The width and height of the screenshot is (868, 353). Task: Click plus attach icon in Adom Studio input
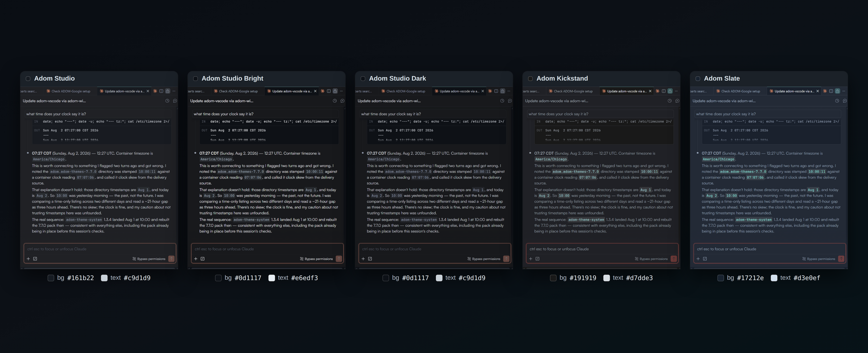pos(28,259)
